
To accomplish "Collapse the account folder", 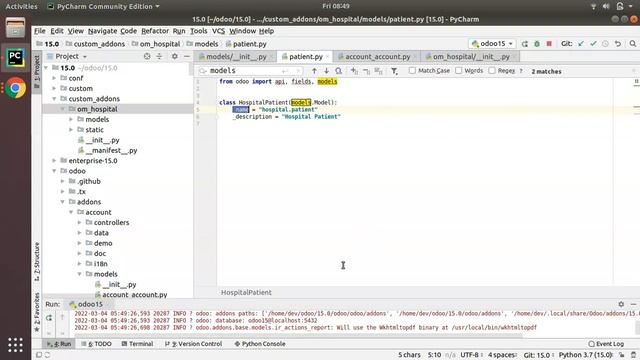I will pos(71,212).
